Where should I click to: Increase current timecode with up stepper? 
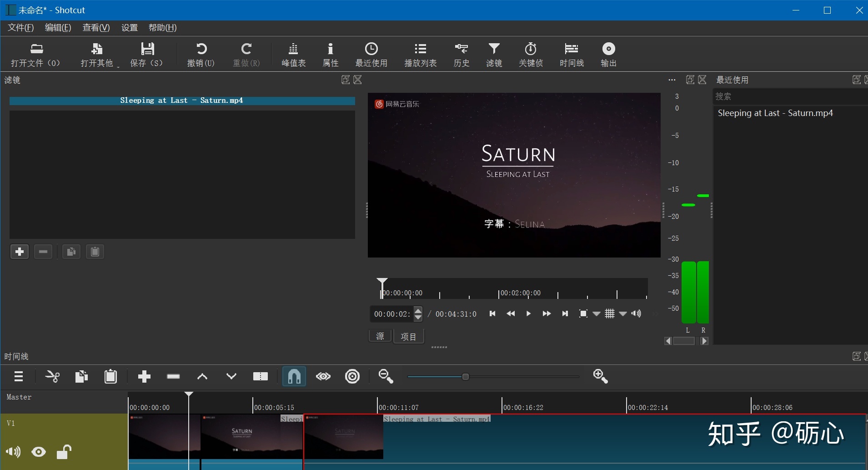click(418, 310)
